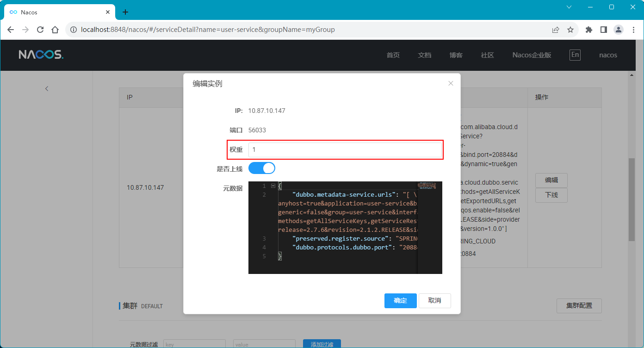
Task: Open a new browser tab with plus
Action: coord(125,12)
